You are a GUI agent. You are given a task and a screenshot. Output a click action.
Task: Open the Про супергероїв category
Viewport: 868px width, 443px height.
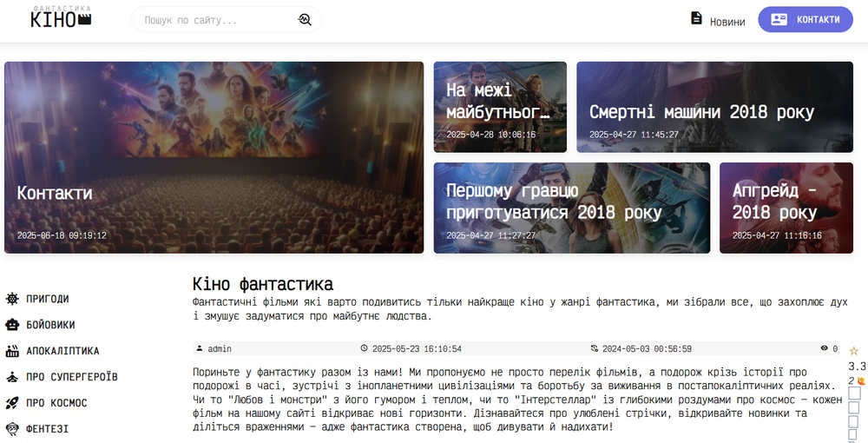coord(72,377)
